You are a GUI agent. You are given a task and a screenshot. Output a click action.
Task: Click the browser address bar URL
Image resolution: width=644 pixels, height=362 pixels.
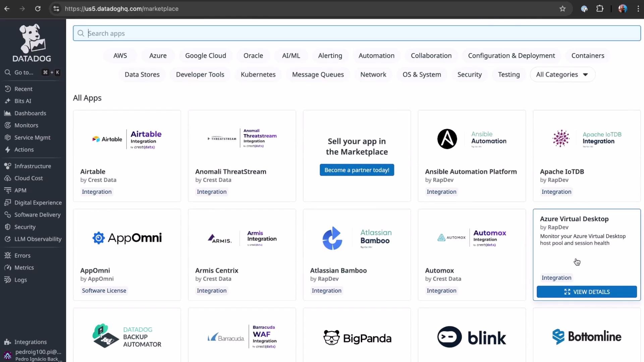click(x=121, y=9)
